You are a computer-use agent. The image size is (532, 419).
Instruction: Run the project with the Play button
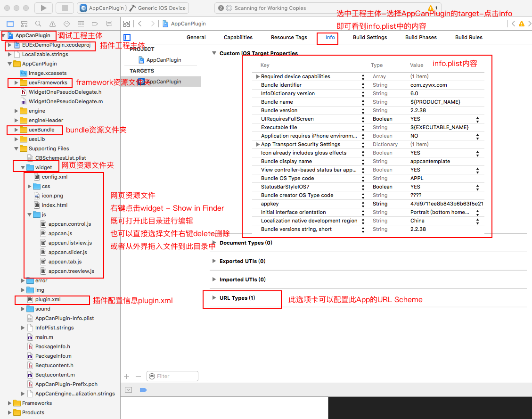(43, 8)
